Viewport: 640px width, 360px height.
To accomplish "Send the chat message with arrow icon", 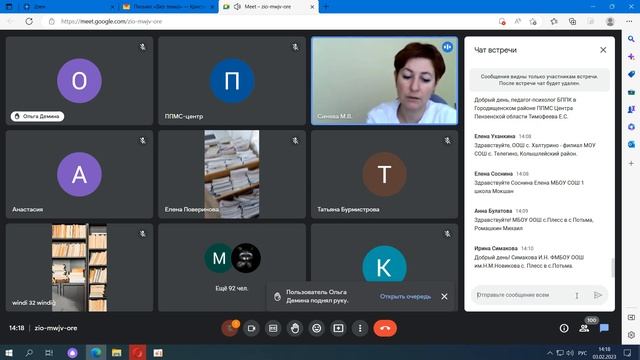I will coord(598,295).
